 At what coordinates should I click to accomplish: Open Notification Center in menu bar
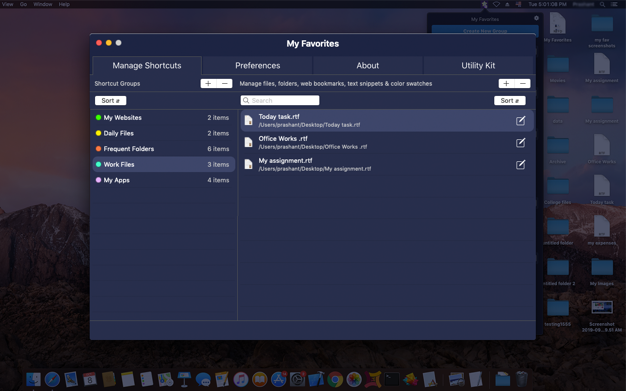click(x=614, y=4)
